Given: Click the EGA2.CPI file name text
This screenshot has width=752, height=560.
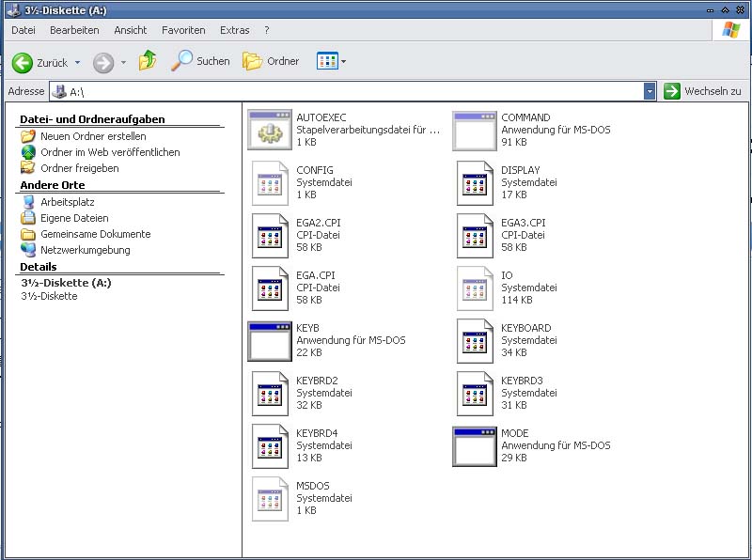Looking at the screenshot, I should (319, 223).
